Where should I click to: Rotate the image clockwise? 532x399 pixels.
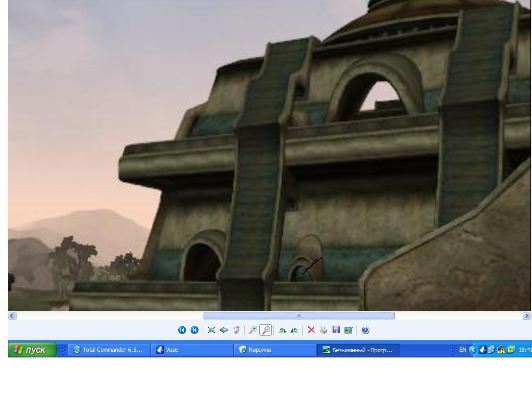coord(282,330)
